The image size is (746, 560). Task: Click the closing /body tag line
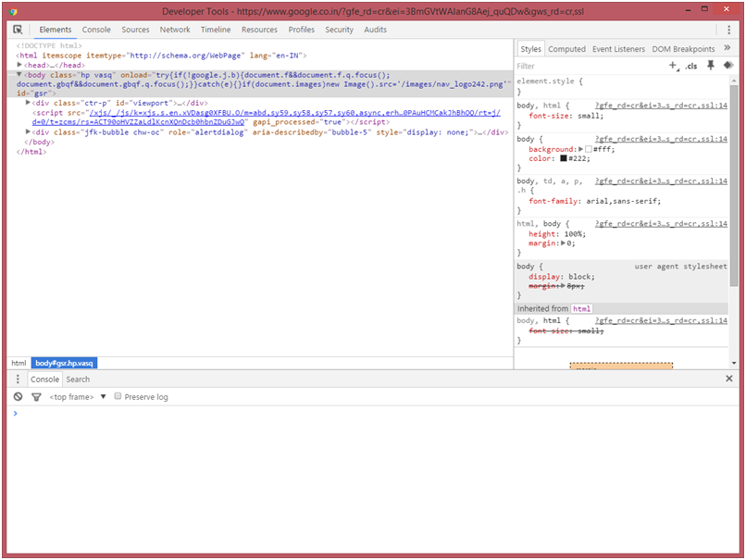[x=40, y=142]
